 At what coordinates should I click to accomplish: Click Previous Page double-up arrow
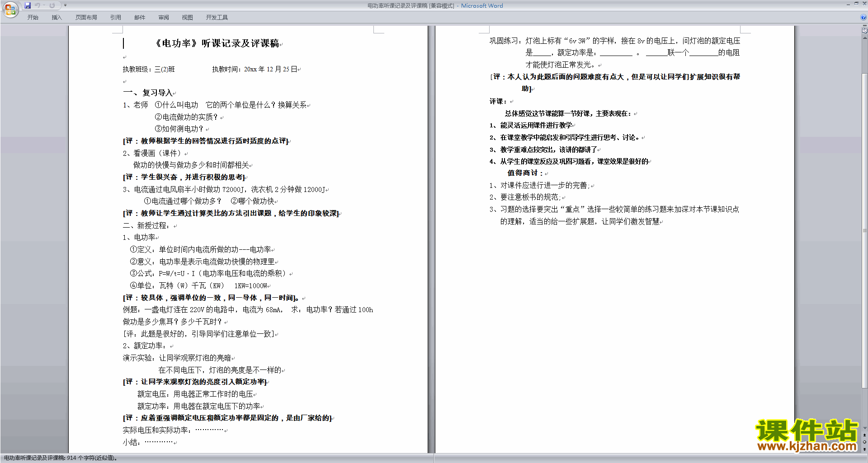point(864,435)
